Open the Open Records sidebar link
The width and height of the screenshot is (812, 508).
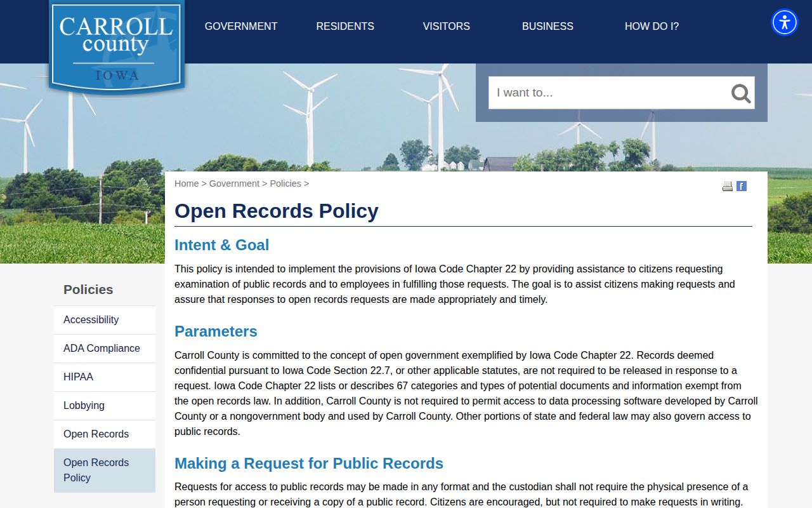(x=105, y=434)
